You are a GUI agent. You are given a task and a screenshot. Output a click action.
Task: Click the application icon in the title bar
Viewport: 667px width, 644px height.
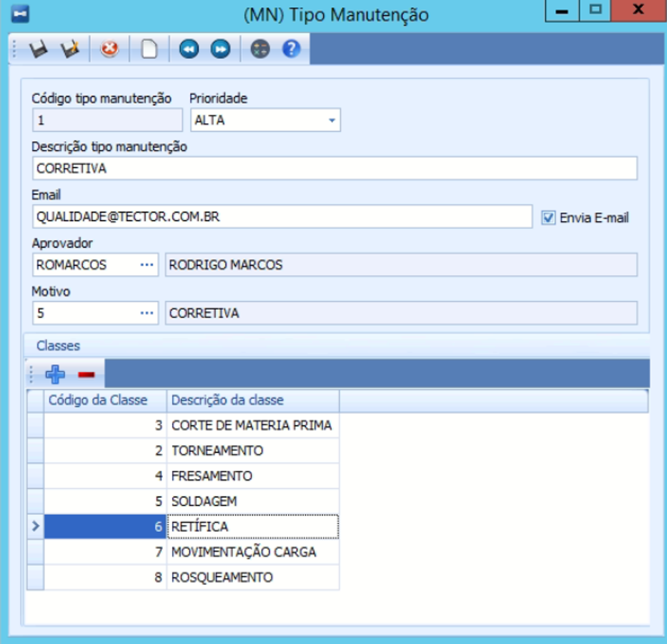(20, 15)
